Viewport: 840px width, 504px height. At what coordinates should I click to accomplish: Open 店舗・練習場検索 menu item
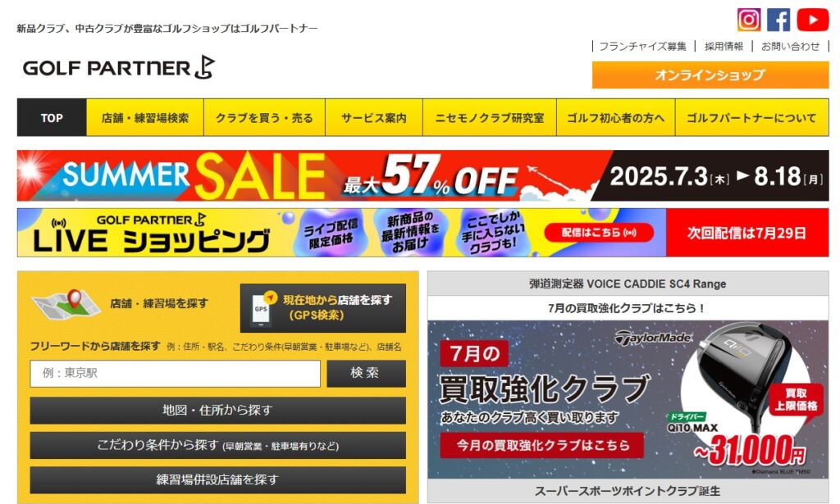pos(145,118)
